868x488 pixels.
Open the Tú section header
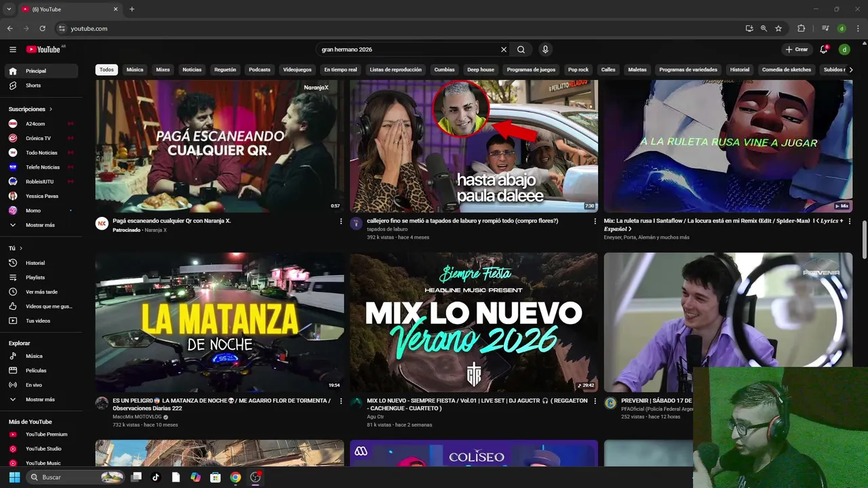tap(16, 249)
